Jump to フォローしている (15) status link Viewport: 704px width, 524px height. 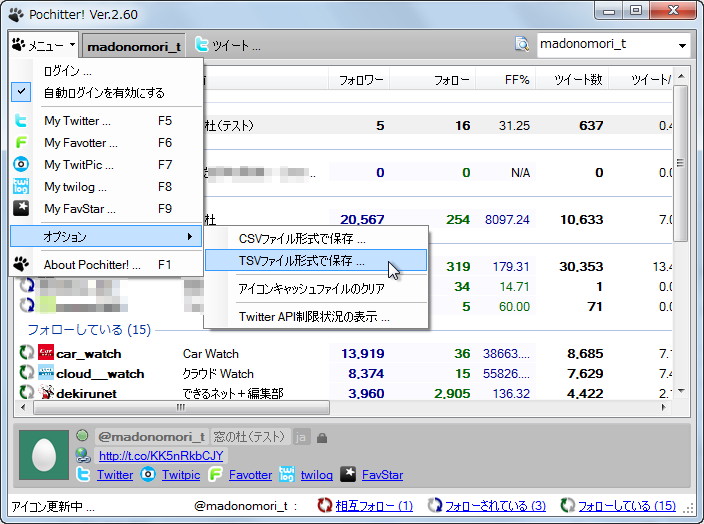(627, 506)
